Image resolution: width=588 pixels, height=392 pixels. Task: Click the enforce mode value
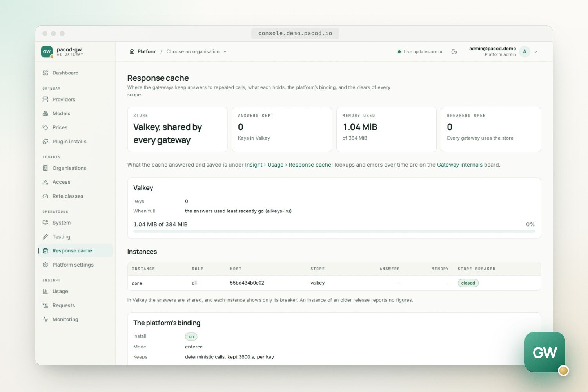click(x=194, y=347)
